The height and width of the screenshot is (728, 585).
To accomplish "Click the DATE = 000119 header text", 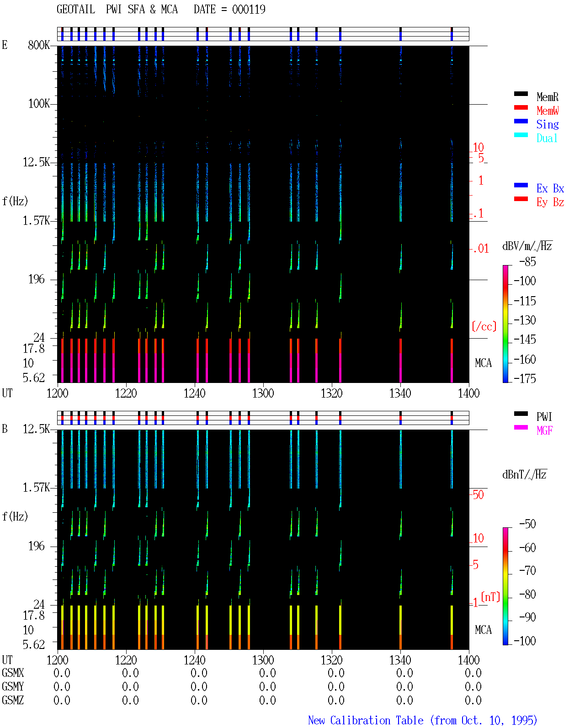I will pyautogui.click(x=229, y=10).
